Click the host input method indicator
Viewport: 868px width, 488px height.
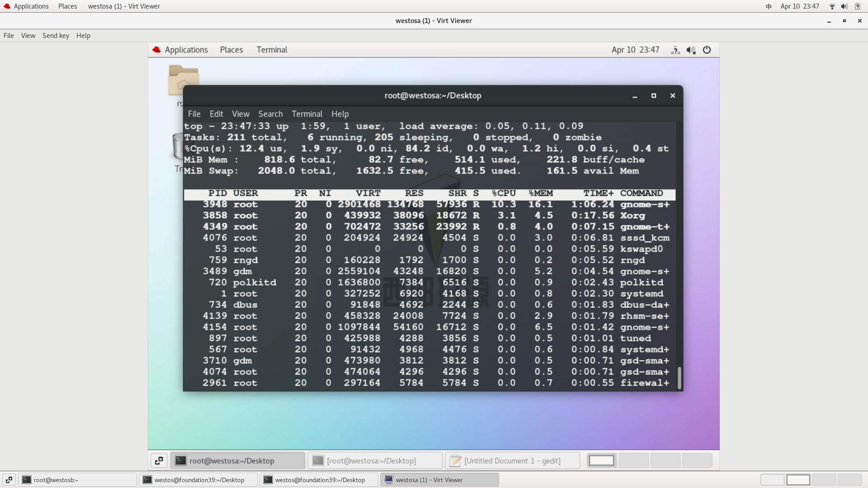(x=769, y=6)
